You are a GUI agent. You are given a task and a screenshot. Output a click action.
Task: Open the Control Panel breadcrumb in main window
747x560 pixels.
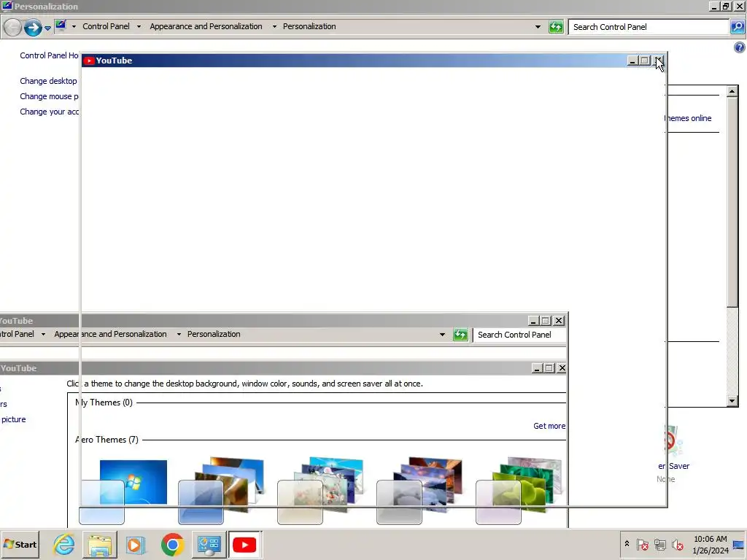pos(106,27)
